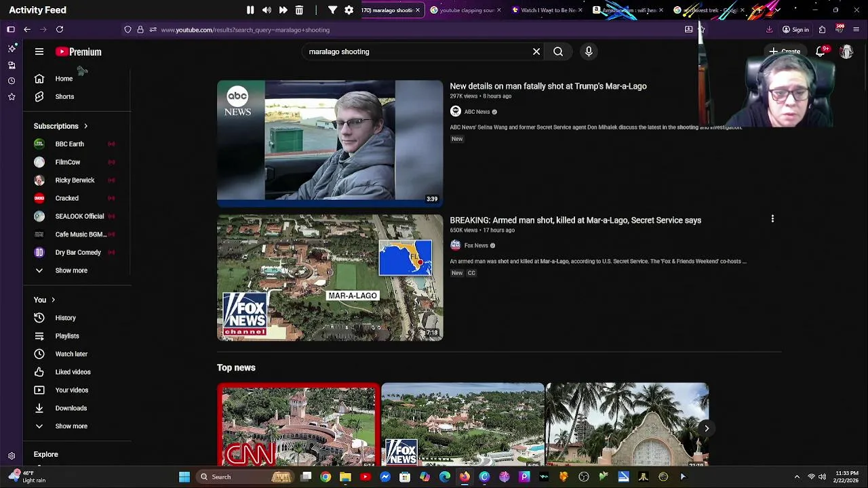Open browser extensions puzzle icon

click(x=822, y=30)
